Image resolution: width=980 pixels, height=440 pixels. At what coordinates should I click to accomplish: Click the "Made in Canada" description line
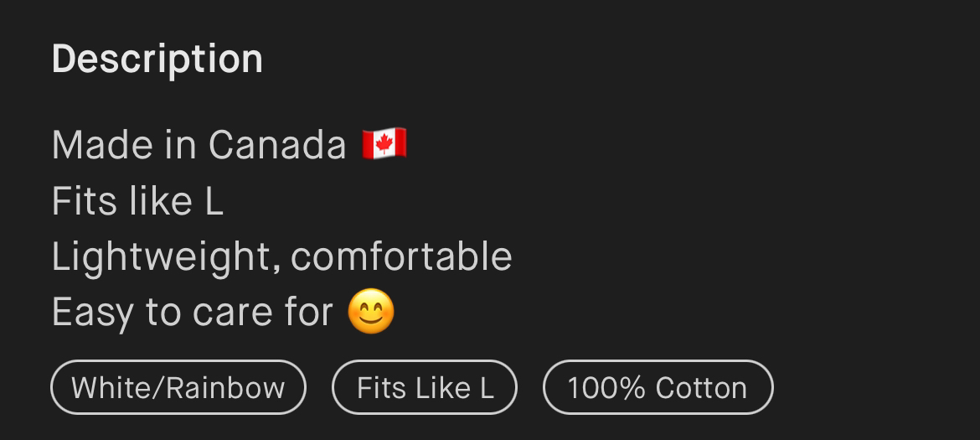coord(199,145)
